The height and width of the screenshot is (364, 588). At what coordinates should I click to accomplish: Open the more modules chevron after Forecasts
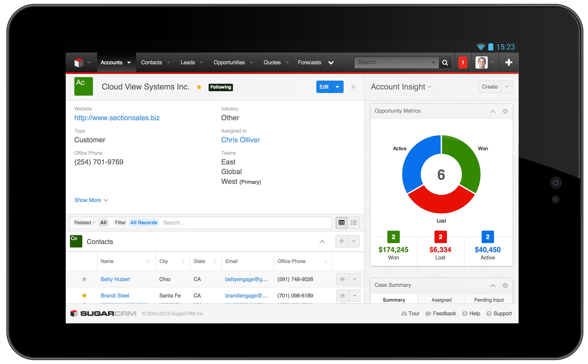point(331,62)
